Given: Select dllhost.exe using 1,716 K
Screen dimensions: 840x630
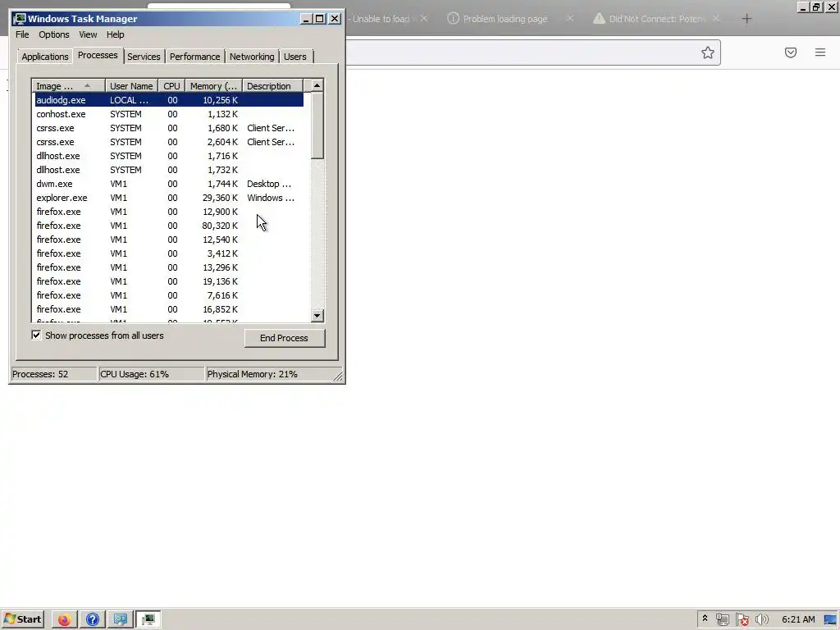Looking at the screenshot, I should click(x=169, y=156).
